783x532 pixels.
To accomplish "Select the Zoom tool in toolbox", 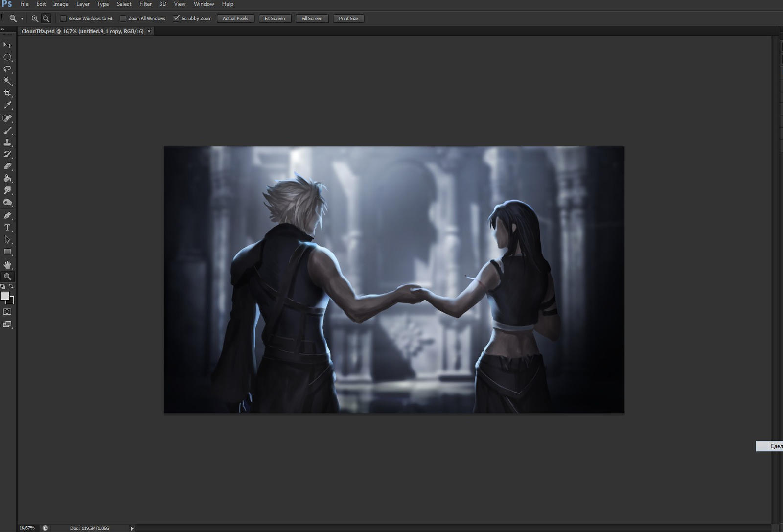I will (7, 277).
